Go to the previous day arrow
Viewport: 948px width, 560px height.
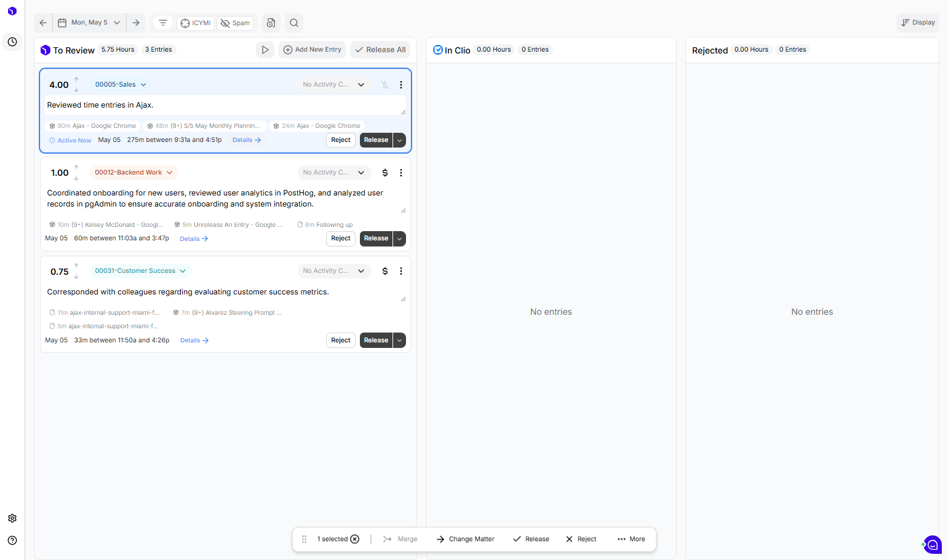[x=43, y=23]
